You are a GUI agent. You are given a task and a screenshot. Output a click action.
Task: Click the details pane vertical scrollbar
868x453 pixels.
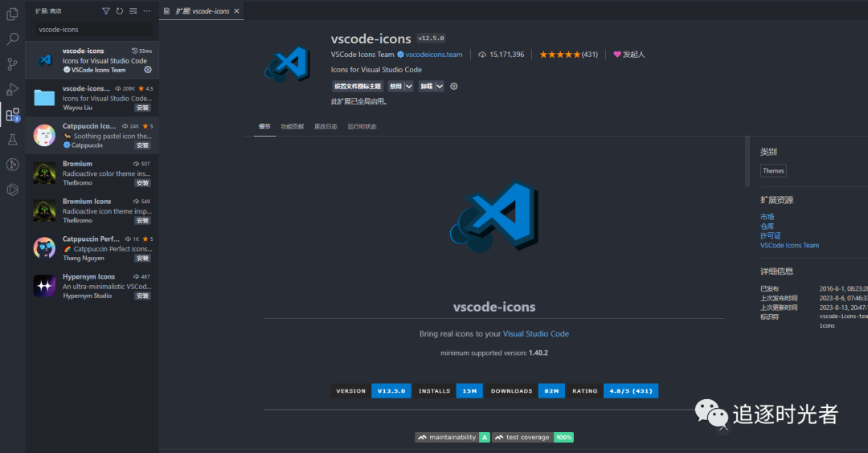click(x=747, y=161)
